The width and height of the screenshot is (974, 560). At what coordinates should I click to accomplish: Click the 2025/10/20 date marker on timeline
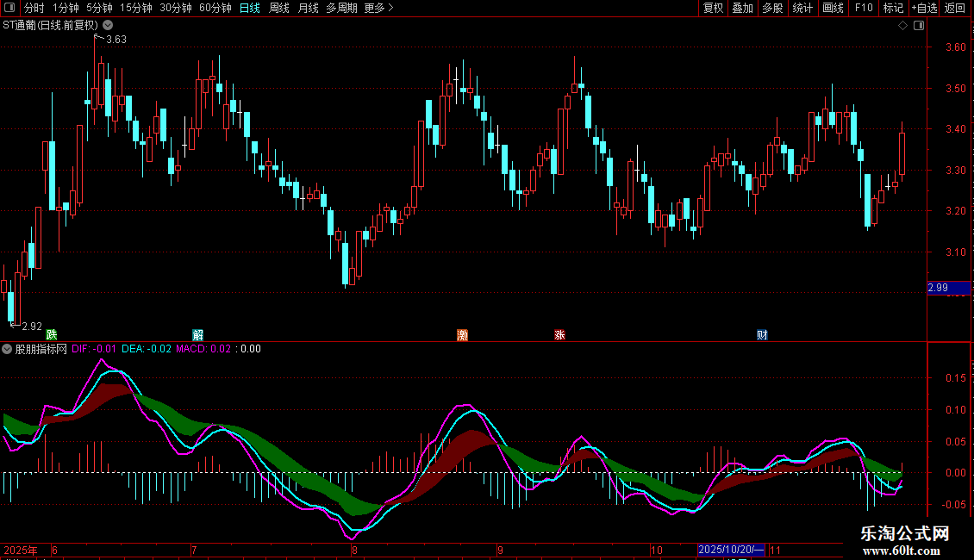coord(731,550)
